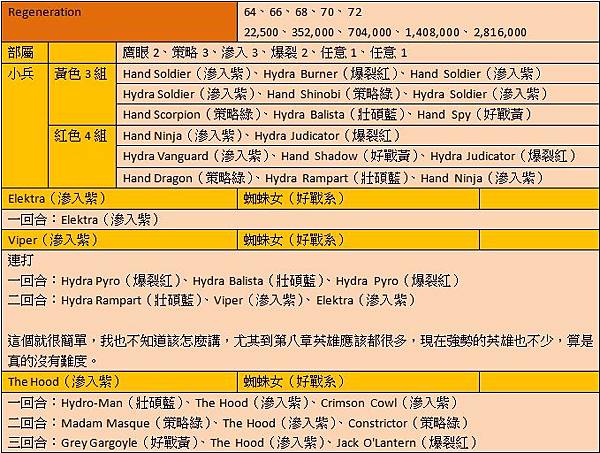Select row beginning Hydra Vanguard（滲入紫）

357,156
